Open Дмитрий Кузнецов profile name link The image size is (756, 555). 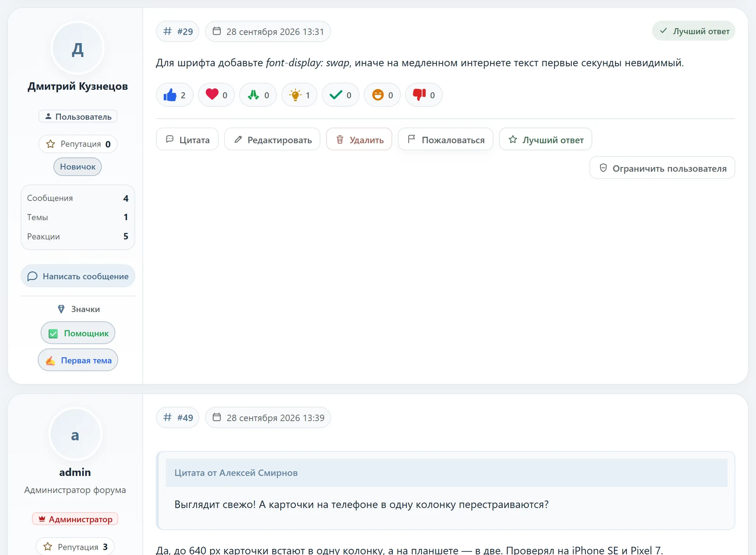77,86
